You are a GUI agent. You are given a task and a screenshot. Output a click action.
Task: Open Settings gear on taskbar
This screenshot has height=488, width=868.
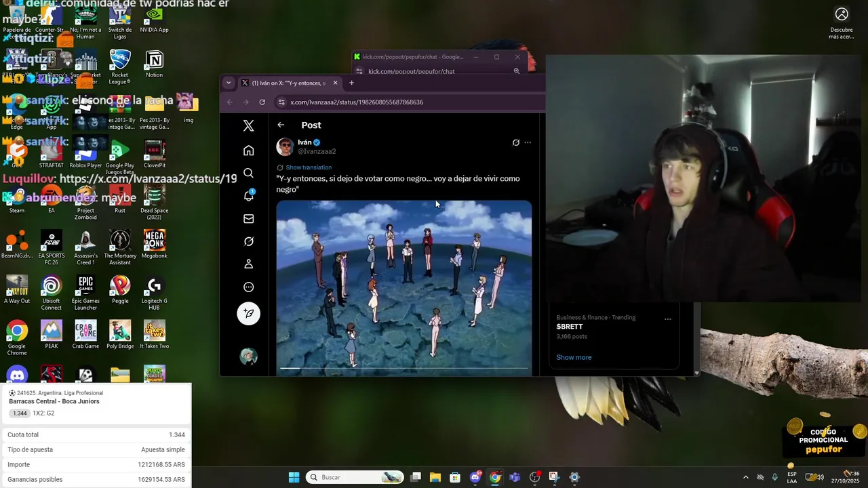point(574,477)
